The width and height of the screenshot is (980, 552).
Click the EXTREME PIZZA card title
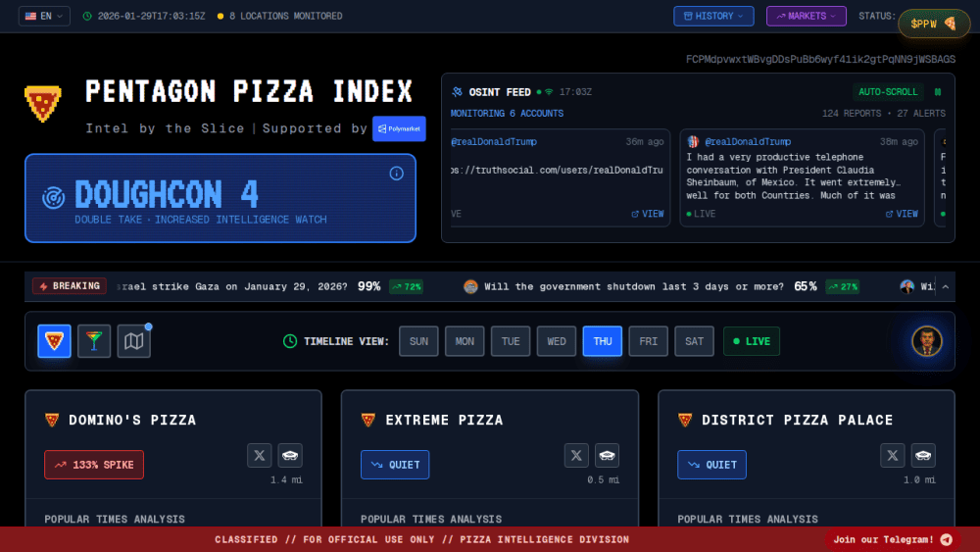[x=444, y=420]
